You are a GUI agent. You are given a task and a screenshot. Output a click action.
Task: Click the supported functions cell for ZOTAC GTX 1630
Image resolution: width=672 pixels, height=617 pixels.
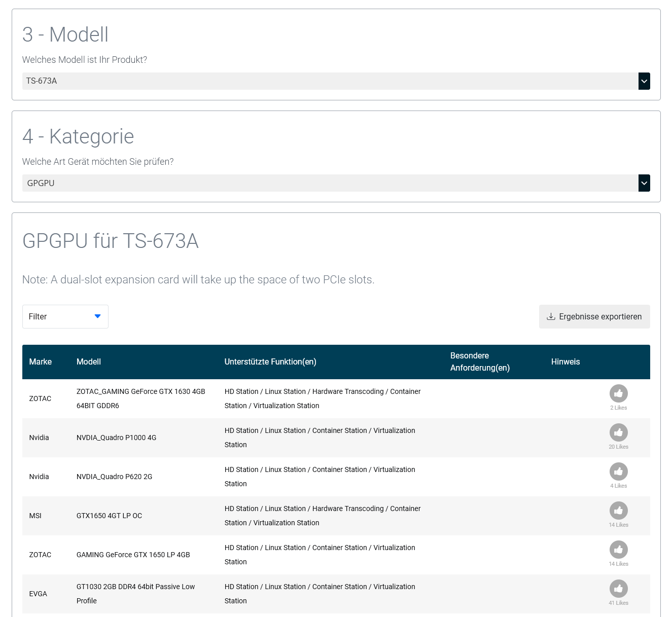coord(323,398)
